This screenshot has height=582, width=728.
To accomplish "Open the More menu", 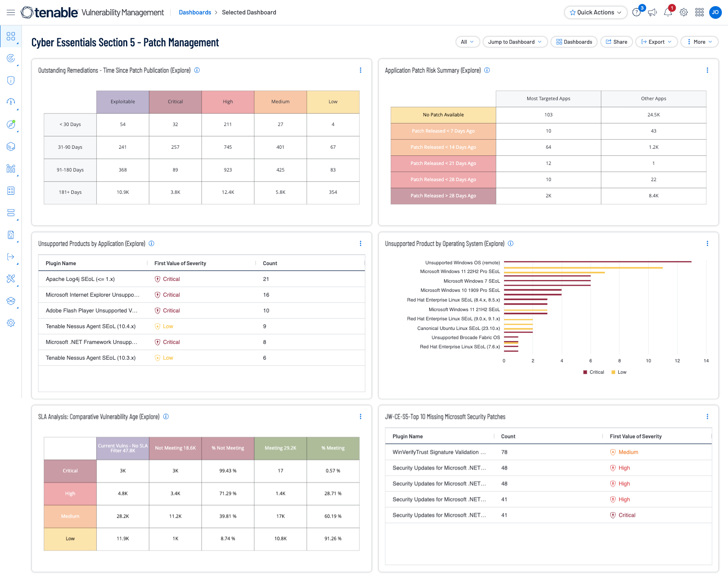I will point(699,42).
